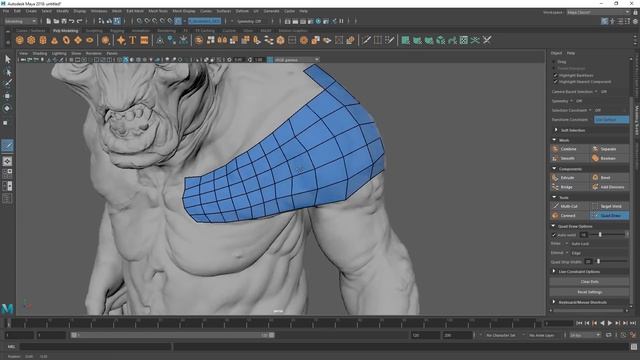This screenshot has width=640, height=360.
Task: Click the time range slider bar
Action: [173, 335]
